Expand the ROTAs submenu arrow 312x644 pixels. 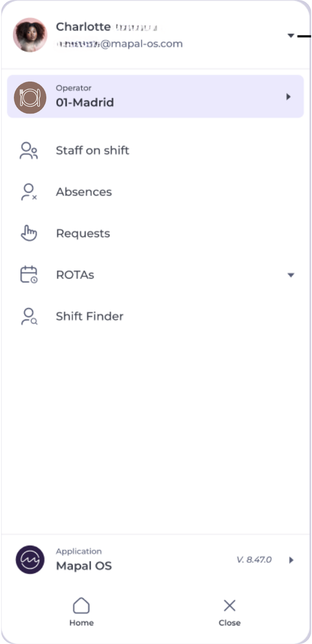tap(290, 275)
